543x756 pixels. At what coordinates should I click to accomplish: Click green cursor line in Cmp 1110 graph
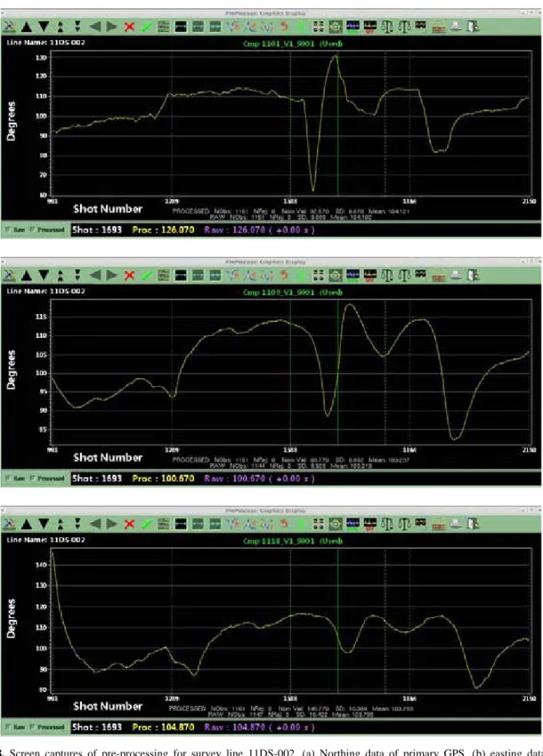337,620
